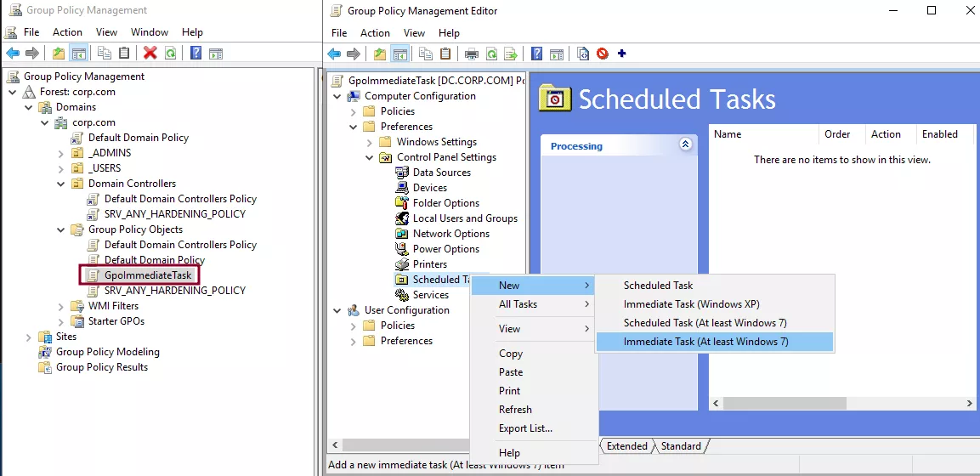The image size is (980, 476).
Task: Click Copy icon in Editor toolbar
Action: (x=426, y=54)
